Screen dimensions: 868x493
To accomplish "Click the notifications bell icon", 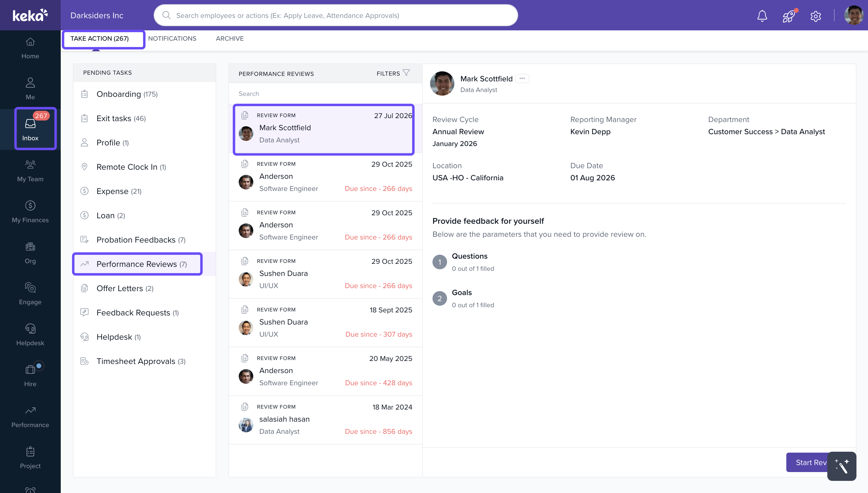I will [x=762, y=15].
